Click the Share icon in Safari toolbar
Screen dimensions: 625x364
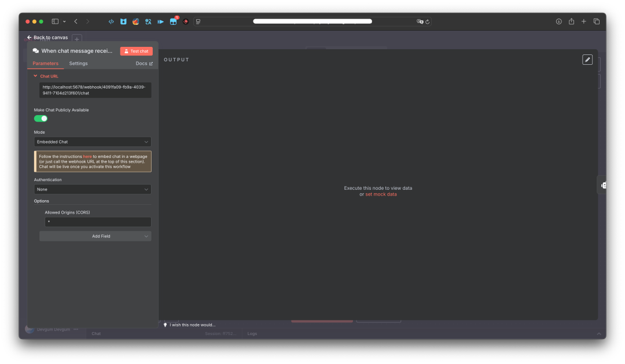click(x=571, y=21)
